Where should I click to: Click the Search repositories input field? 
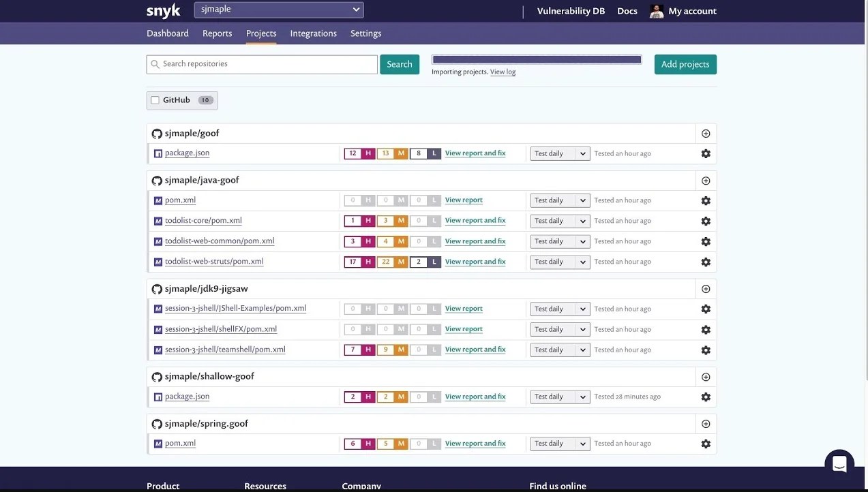click(x=261, y=63)
